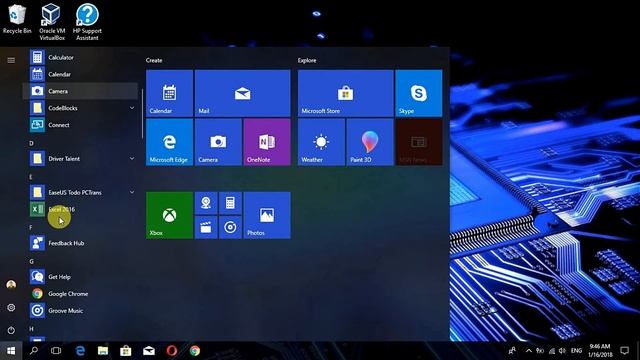The height and width of the screenshot is (360, 640).
Task: Launch Camera from the app list
Action: (x=80, y=91)
